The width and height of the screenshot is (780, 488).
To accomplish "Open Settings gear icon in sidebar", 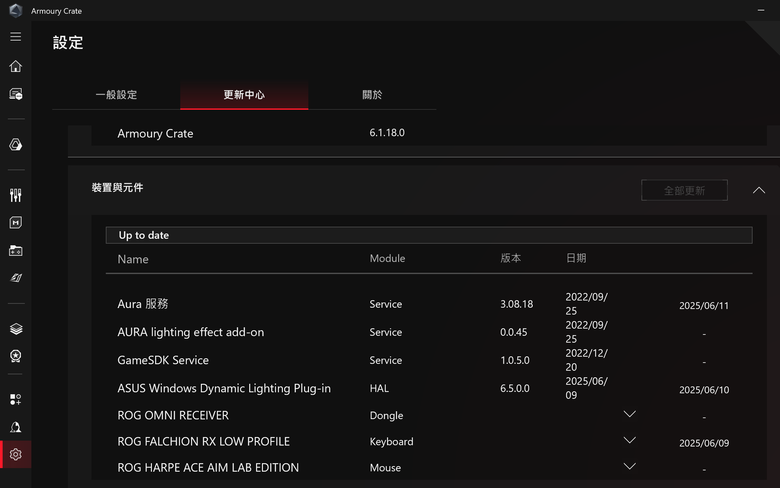I will pos(15,454).
